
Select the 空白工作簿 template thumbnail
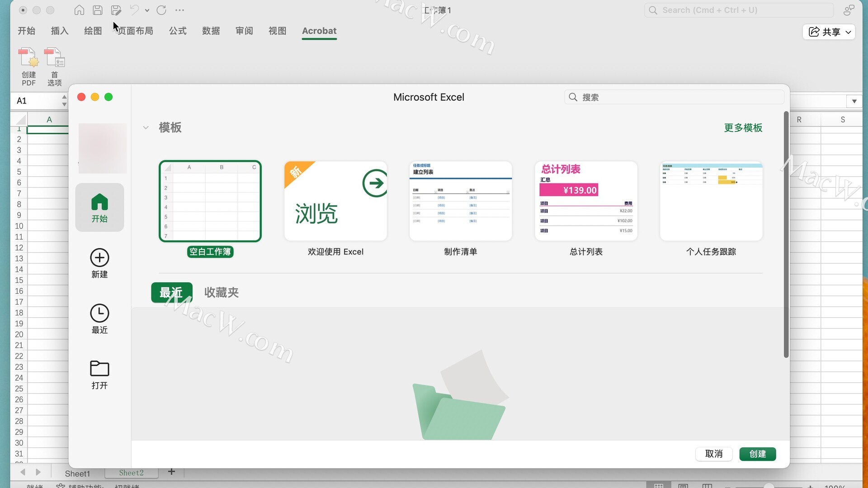[x=210, y=201]
